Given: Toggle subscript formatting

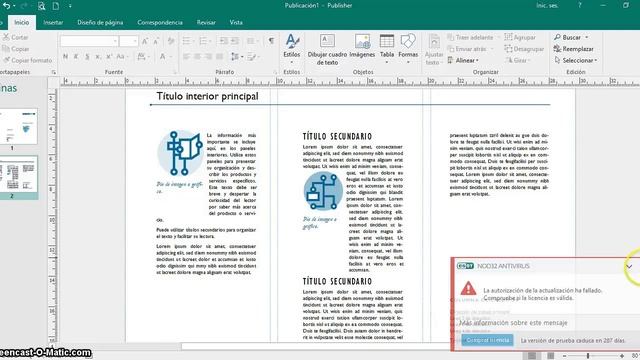Looking at the screenshot, I should tap(98, 56).
